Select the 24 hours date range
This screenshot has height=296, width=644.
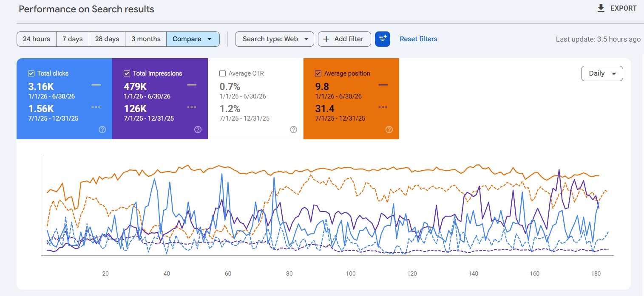pos(37,39)
